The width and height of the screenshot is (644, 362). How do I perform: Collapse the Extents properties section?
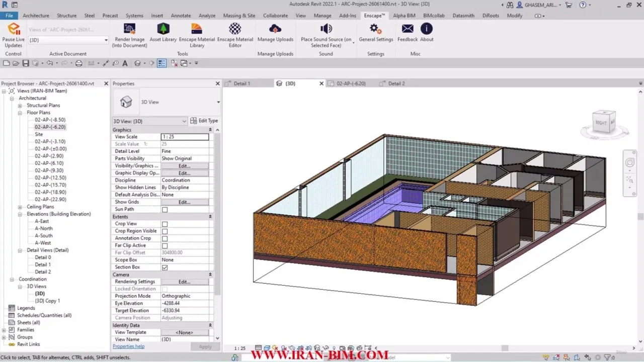tap(210, 217)
